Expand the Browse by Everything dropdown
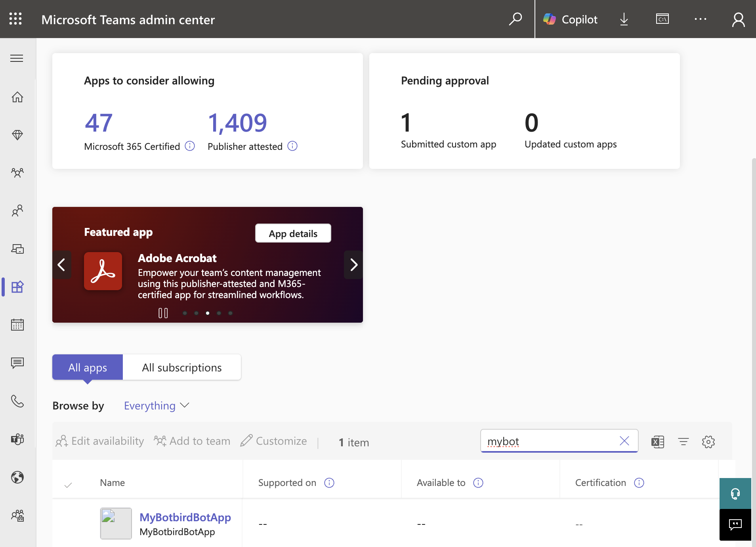Screen dimensions: 756x547 [157, 405]
